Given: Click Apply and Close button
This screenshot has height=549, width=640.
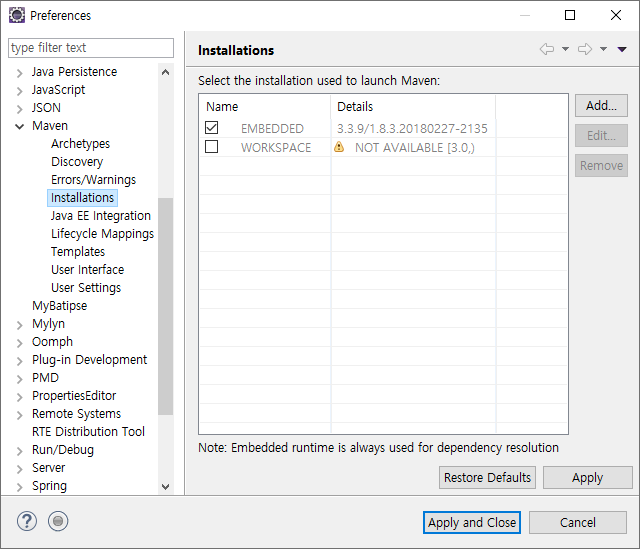Looking at the screenshot, I should [472, 522].
